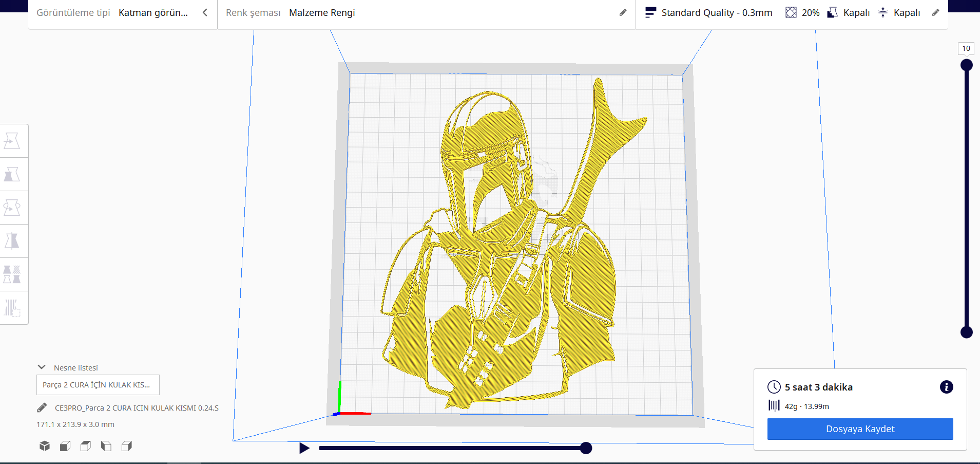Open the Standard Quality - 0.3mm settings panel
This screenshot has width=980, height=464.
pyautogui.click(x=792, y=12)
